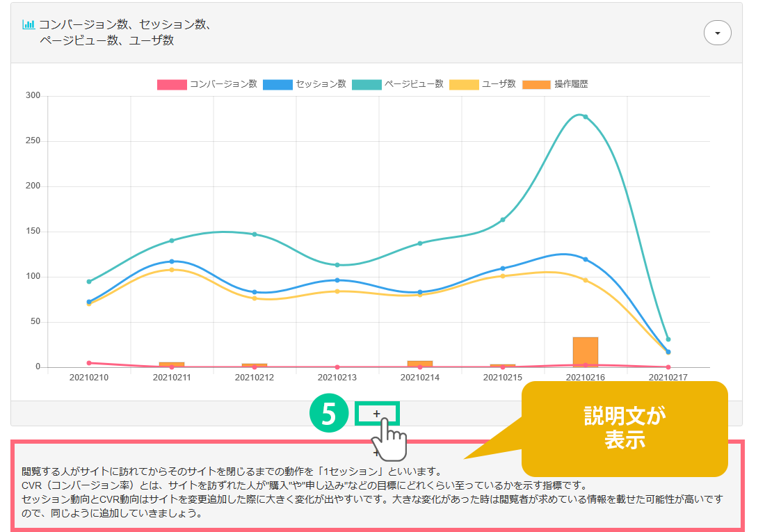Select the page view peak point on 20210216
The image size is (765, 532).
[585, 117]
